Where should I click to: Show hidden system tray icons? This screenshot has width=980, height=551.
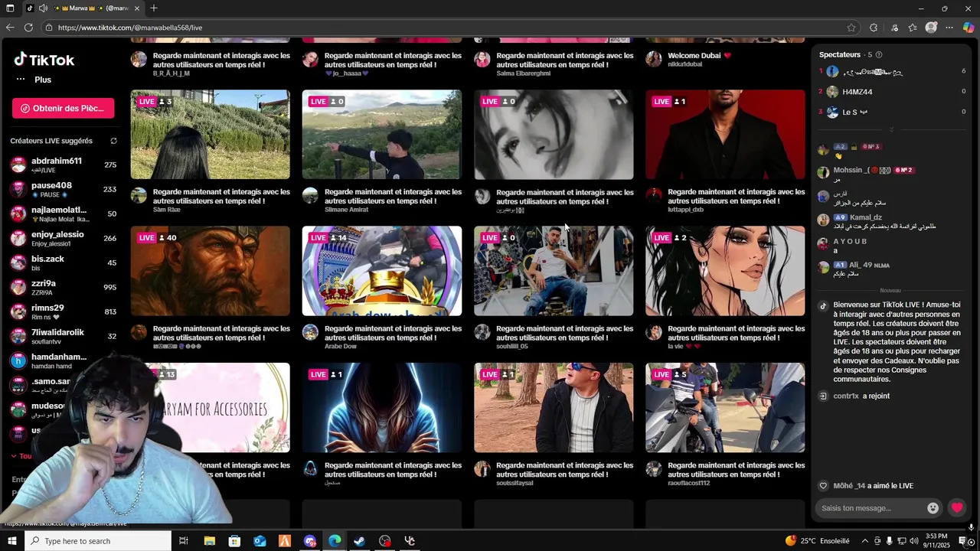click(x=865, y=541)
